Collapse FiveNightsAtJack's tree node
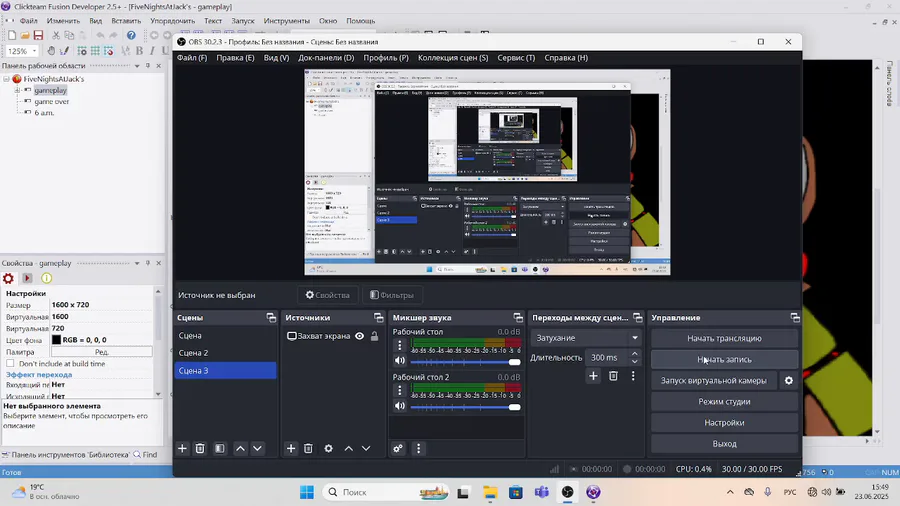Screen dimensions: 900x506 pos(6,79)
